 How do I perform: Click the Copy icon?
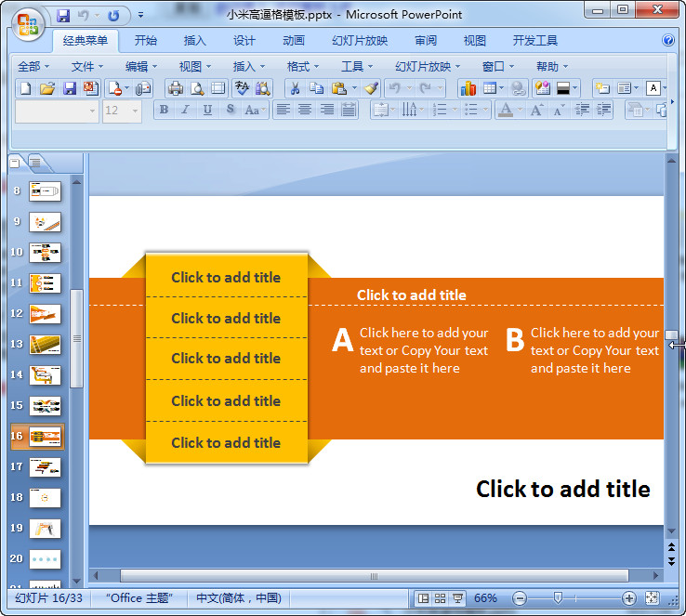point(316,89)
